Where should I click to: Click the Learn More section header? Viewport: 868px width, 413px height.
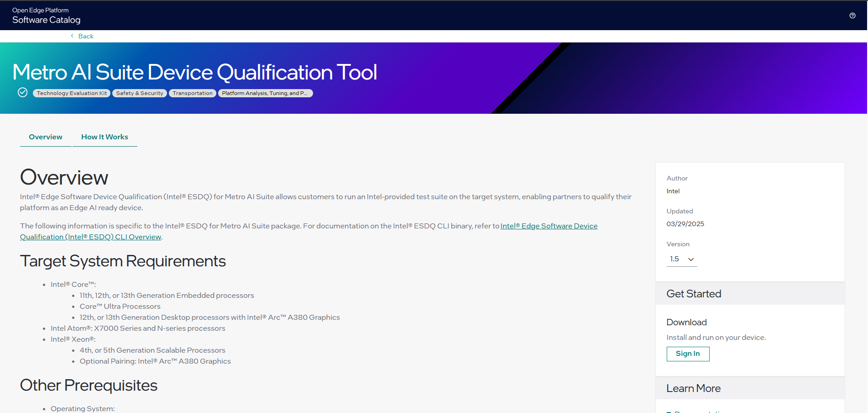[750, 388]
